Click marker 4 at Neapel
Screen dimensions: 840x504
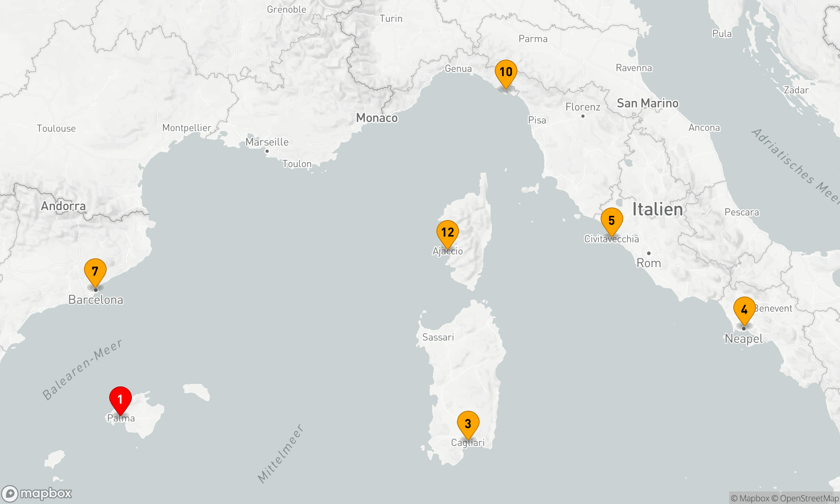(744, 310)
